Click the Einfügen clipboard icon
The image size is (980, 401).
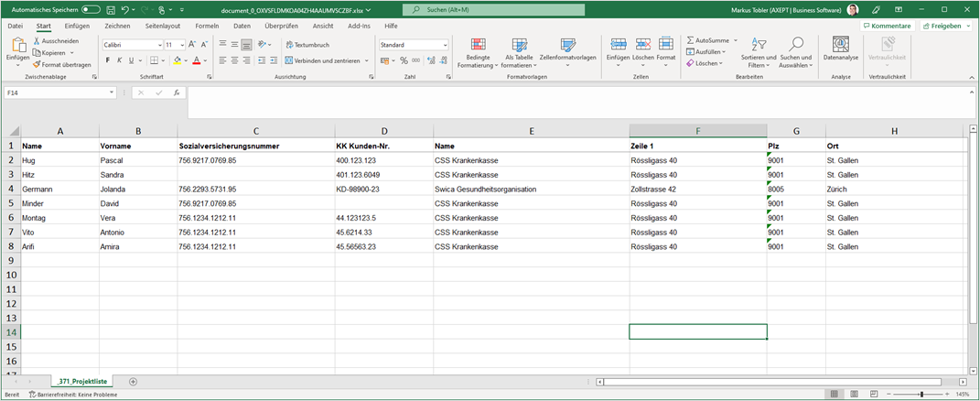[18, 45]
